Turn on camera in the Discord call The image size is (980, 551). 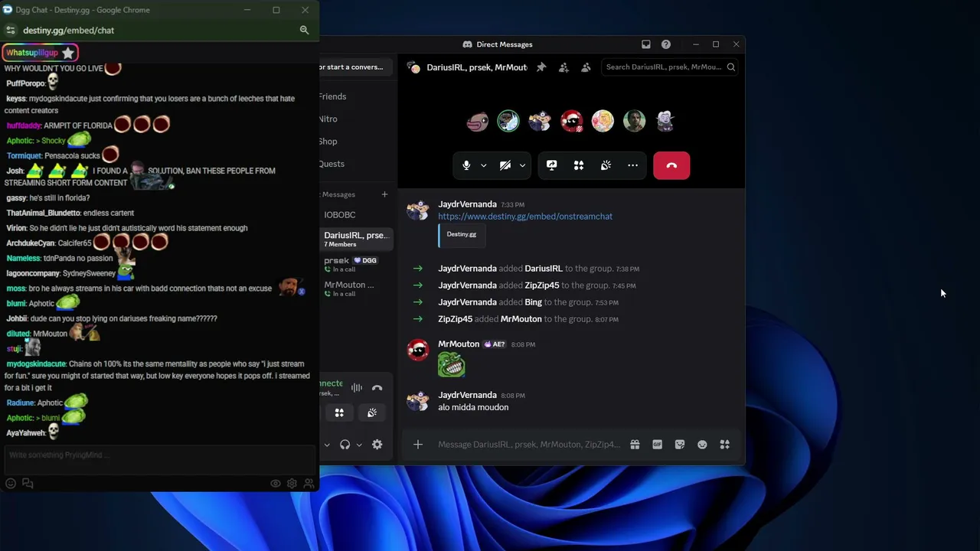click(x=505, y=165)
